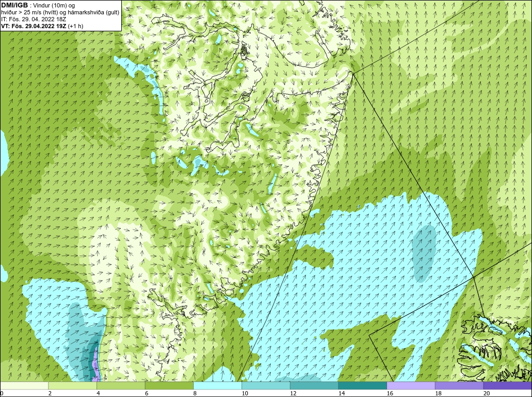The image size is (532, 397).
Task: Click the 6–8 m/s dark green legend swatch
Action: pyautogui.click(x=169, y=385)
